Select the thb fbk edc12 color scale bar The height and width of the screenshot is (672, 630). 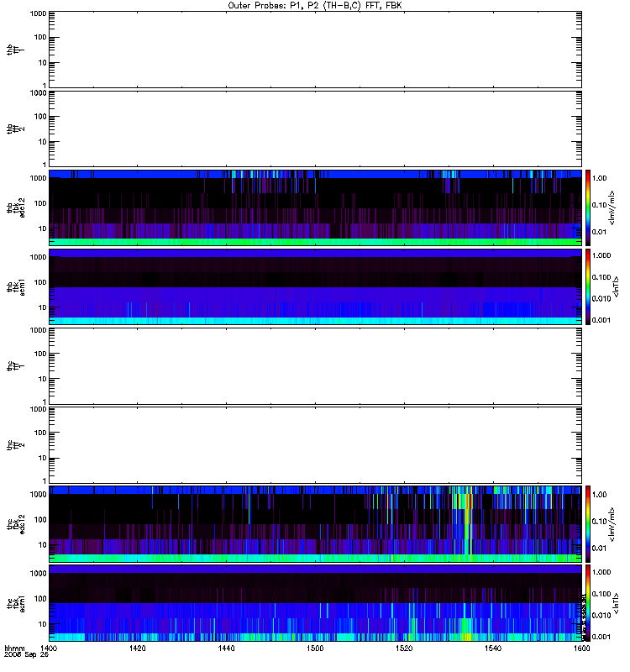coord(588,207)
